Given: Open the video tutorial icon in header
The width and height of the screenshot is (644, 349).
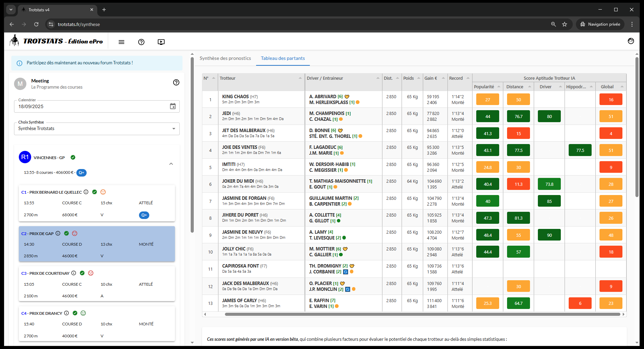Looking at the screenshot, I should pyautogui.click(x=161, y=42).
